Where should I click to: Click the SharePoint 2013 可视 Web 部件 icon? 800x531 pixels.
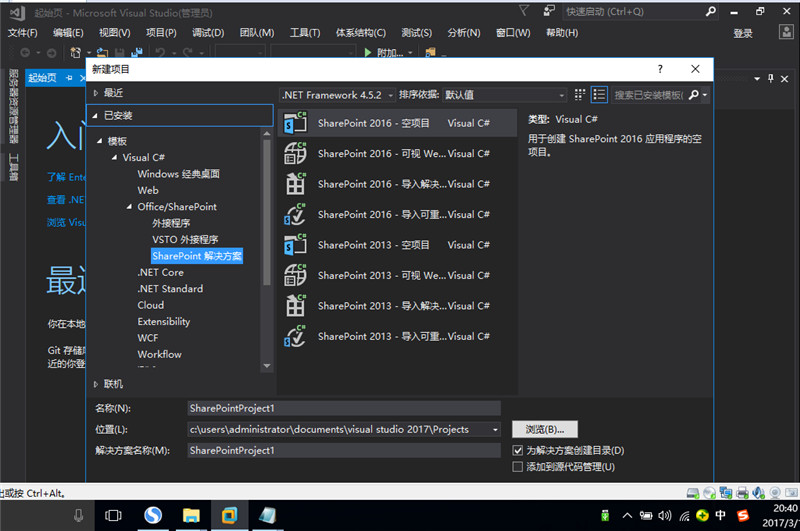click(x=295, y=275)
